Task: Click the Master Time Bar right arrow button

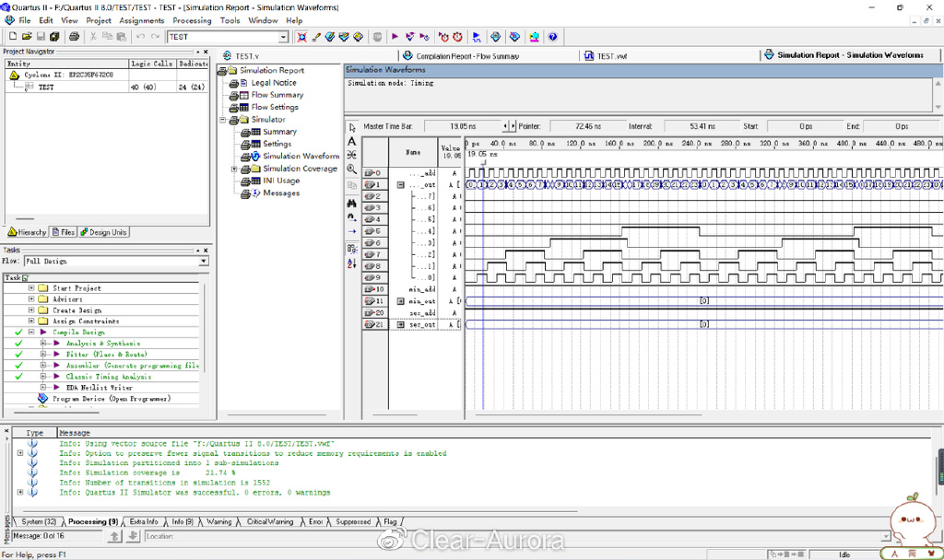Action: (513, 126)
